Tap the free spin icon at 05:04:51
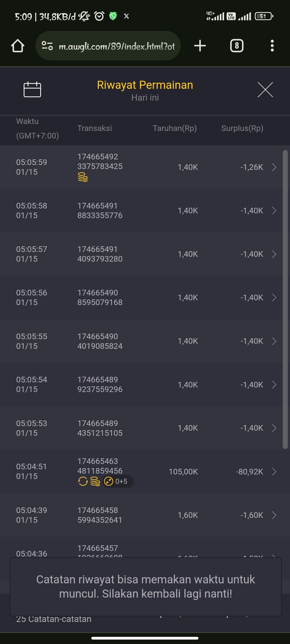 83,481
